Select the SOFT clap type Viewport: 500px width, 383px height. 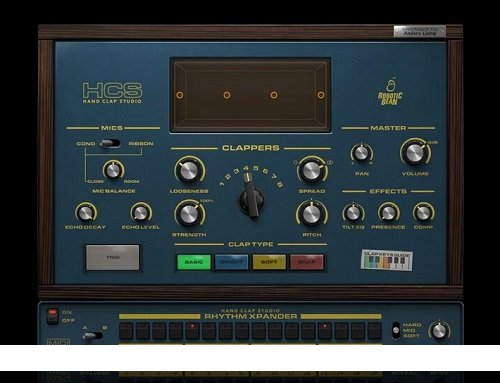tap(269, 262)
